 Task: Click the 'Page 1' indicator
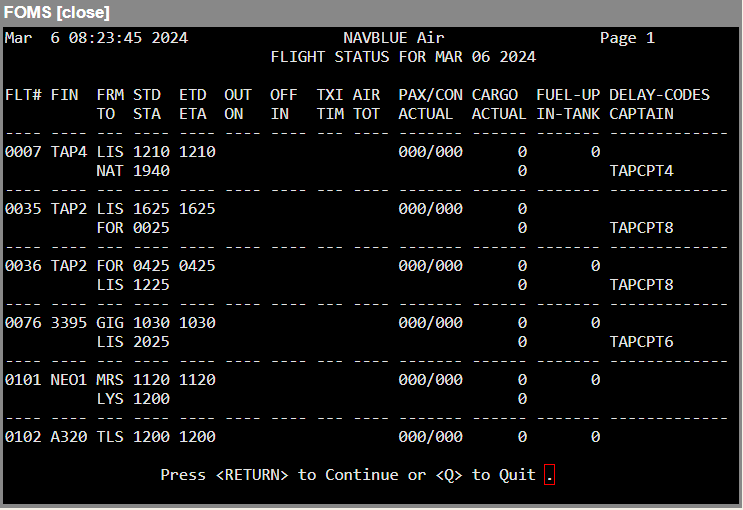(627, 38)
